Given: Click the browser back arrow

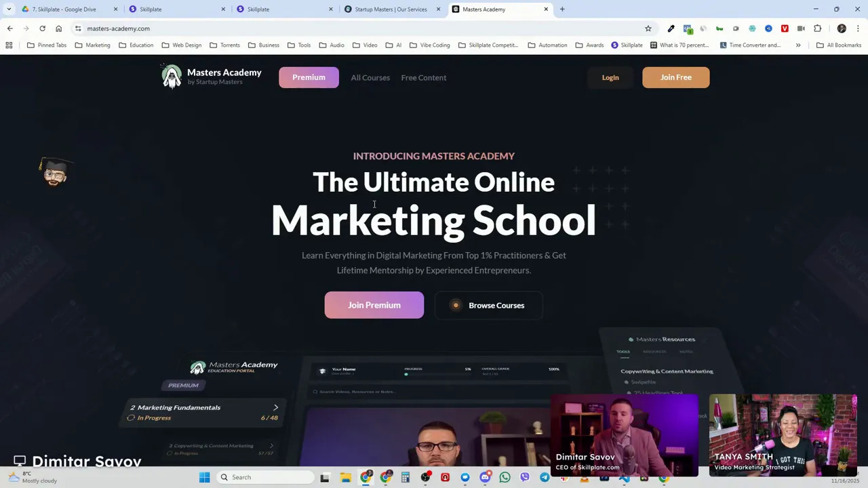Looking at the screenshot, I should 9,28.
